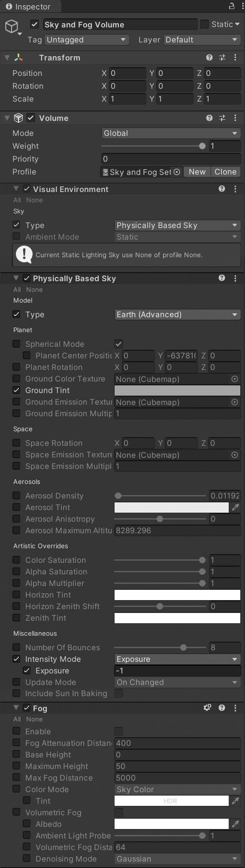The width and height of the screenshot is (245, 868).
Task: Click the Inspector lock icon
Action: (x=232, y=6)
